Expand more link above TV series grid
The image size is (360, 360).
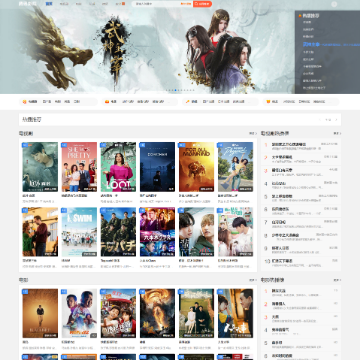(253, 133)
